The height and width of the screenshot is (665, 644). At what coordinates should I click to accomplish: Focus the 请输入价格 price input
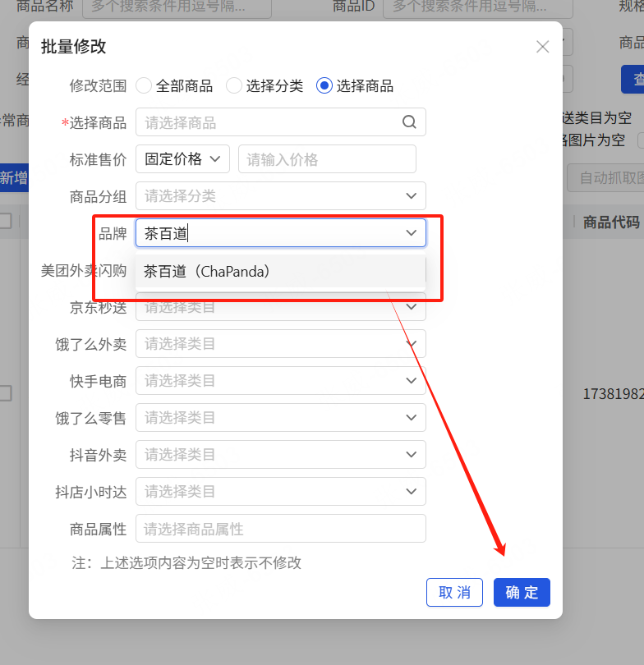tap(327, 159)
